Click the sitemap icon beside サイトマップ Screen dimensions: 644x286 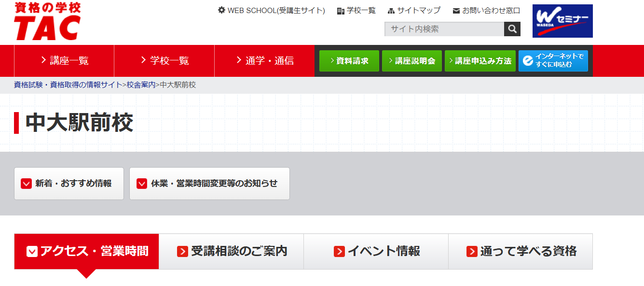(x=391, y=11)
